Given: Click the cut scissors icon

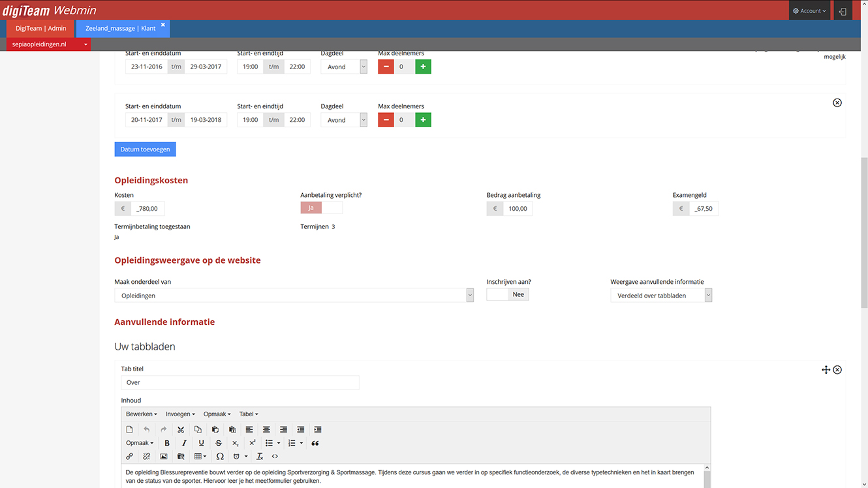Looking at the screenshot, I should point(181,429).
